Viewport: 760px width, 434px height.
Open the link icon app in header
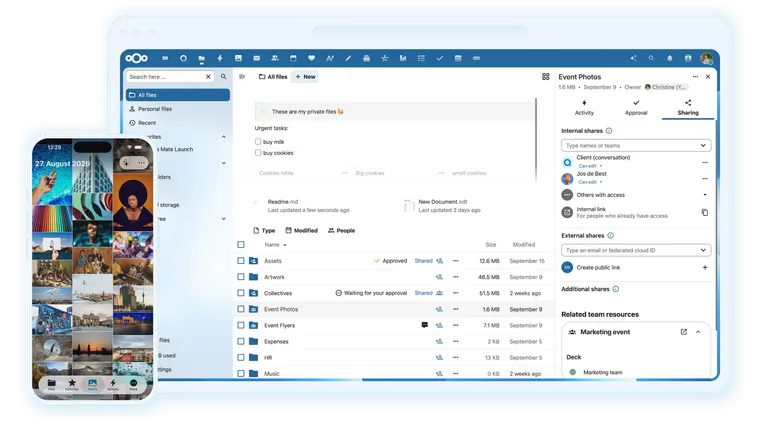(x=476, y=58)
